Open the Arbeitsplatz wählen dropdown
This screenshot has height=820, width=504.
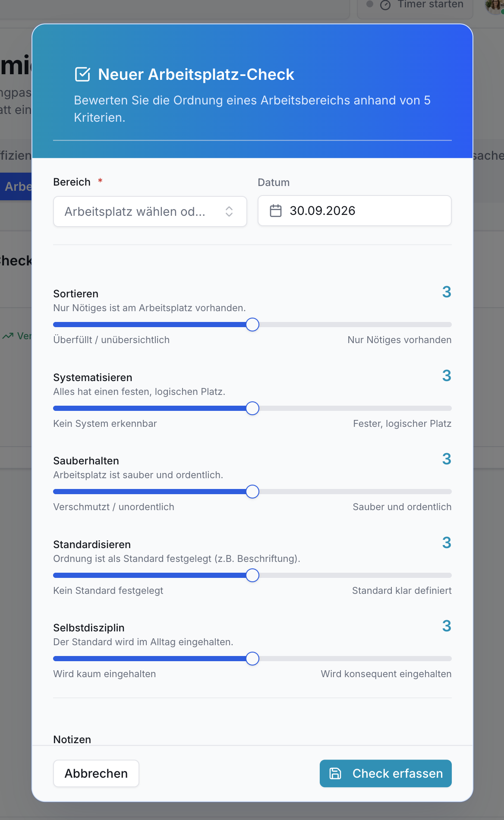pyautogui.click(x=150, y=211)
